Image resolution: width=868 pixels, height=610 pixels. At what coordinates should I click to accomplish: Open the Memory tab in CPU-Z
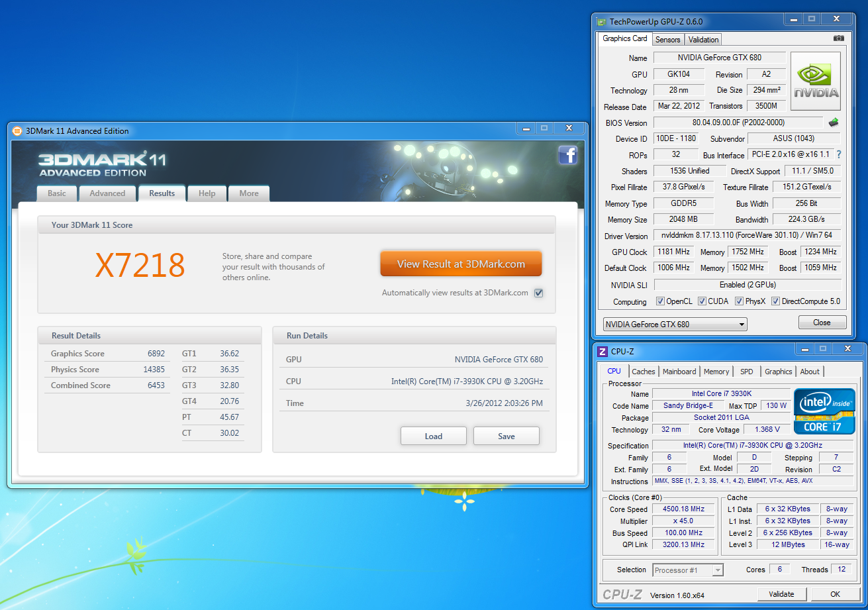(x=716, y=372)
